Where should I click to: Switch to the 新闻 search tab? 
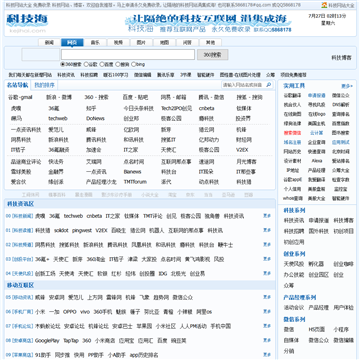[x=49, y=43]
